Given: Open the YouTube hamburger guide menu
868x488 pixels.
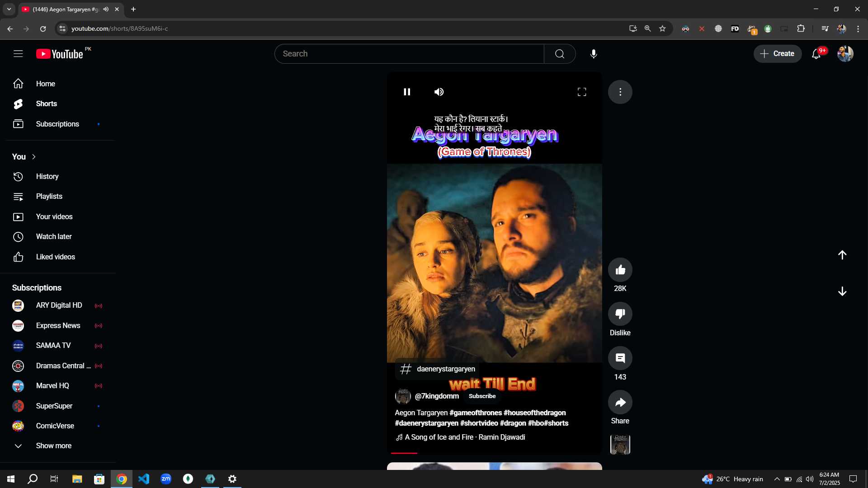Looking at the screenshot, I should (x=18, y=54).
